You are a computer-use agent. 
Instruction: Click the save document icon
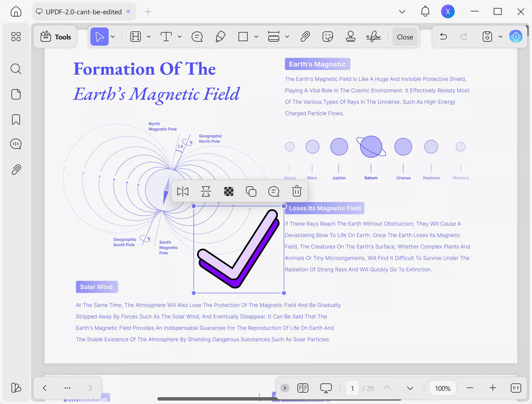pos(487,37)
